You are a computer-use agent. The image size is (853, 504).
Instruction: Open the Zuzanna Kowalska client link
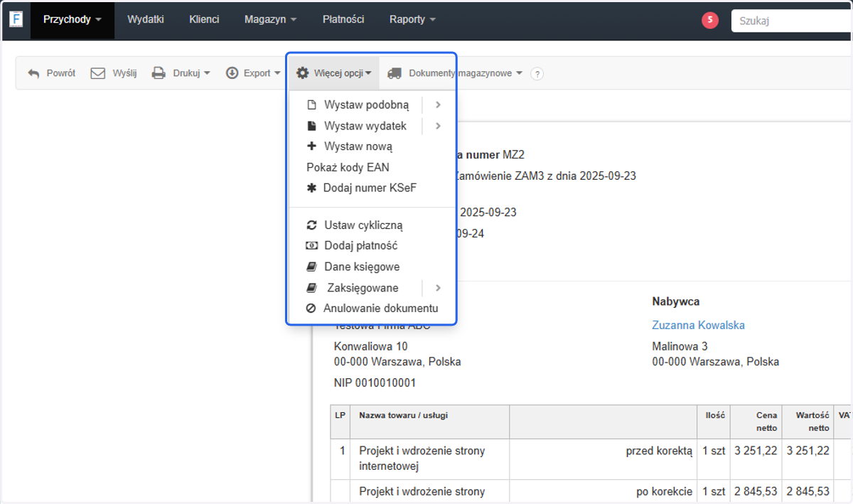698,325
